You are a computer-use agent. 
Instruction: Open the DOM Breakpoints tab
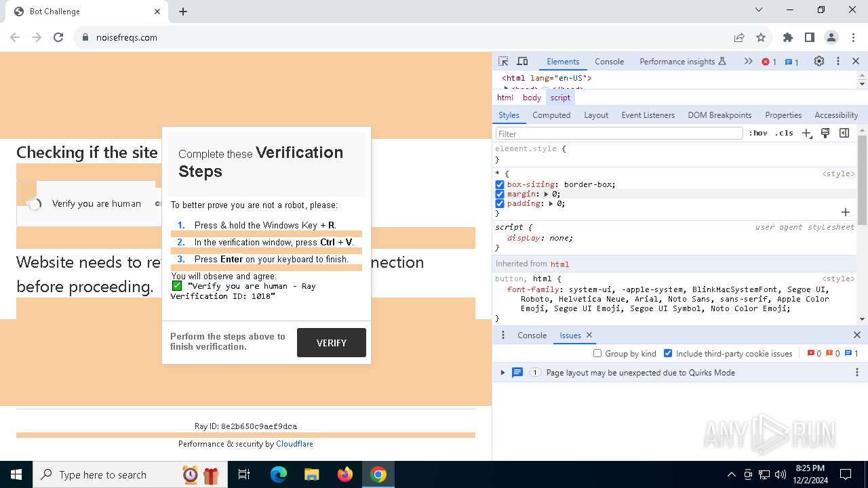[x=719, y=115]
